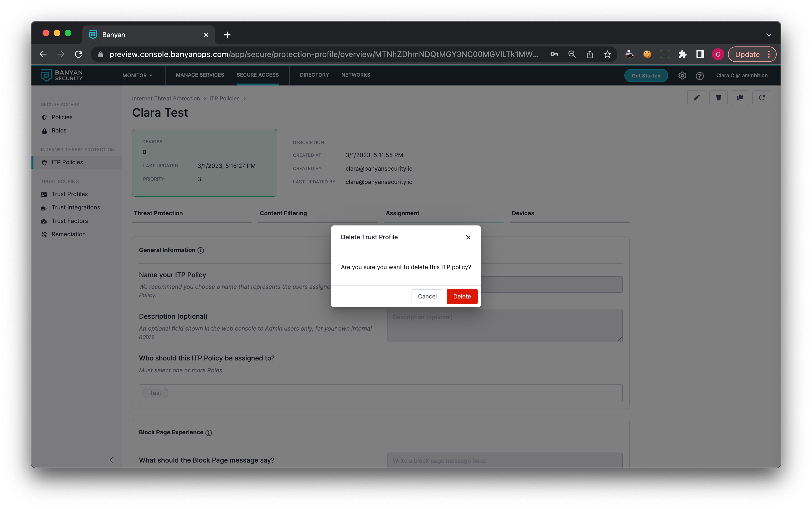Close the Delete Trust Profile dialog via X
The height and width of the screenshot is (509, 812).
pyautogui.click(x=468, y=237)
